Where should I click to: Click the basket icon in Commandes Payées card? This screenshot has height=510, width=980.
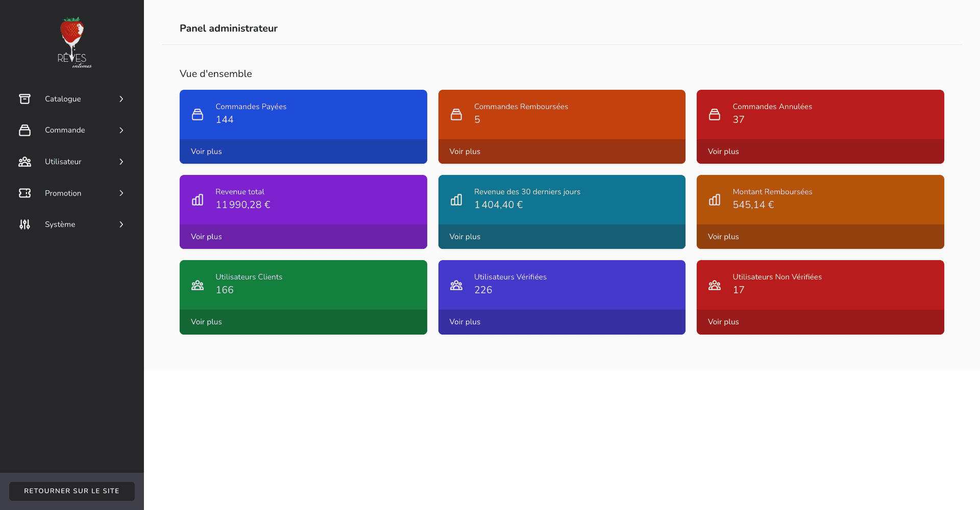coord(198,114)
